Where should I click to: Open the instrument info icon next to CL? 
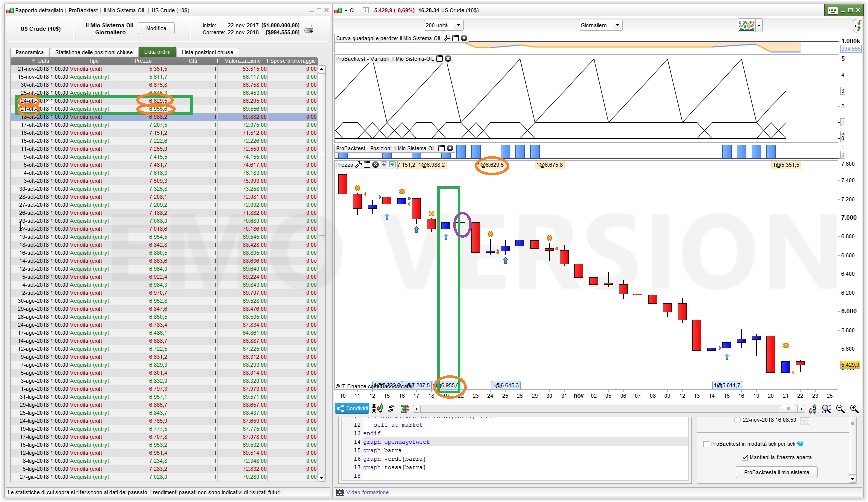click(x=365, y=10)
